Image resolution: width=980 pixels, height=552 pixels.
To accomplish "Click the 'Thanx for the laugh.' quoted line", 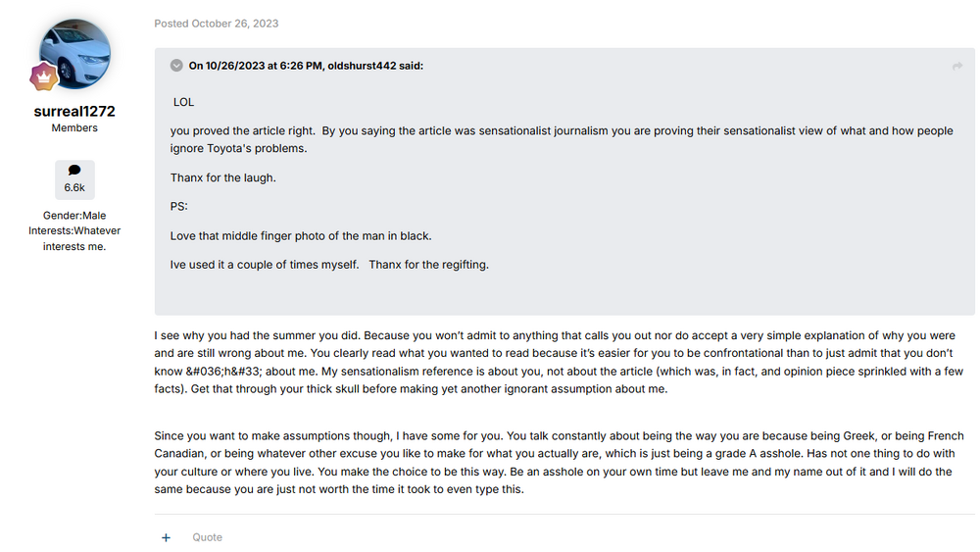I will click(222, 177).
